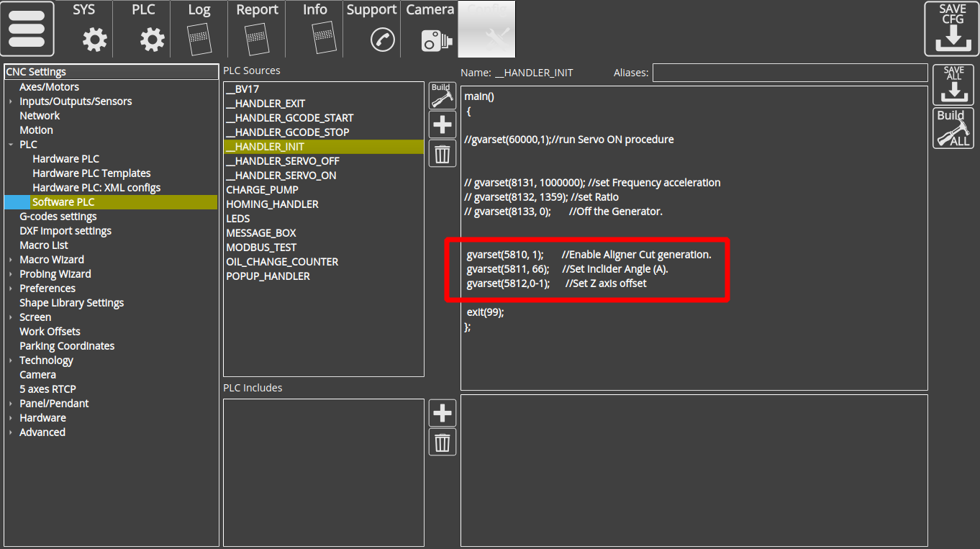Open the SYS settings tab

click(x=84, y=29)
